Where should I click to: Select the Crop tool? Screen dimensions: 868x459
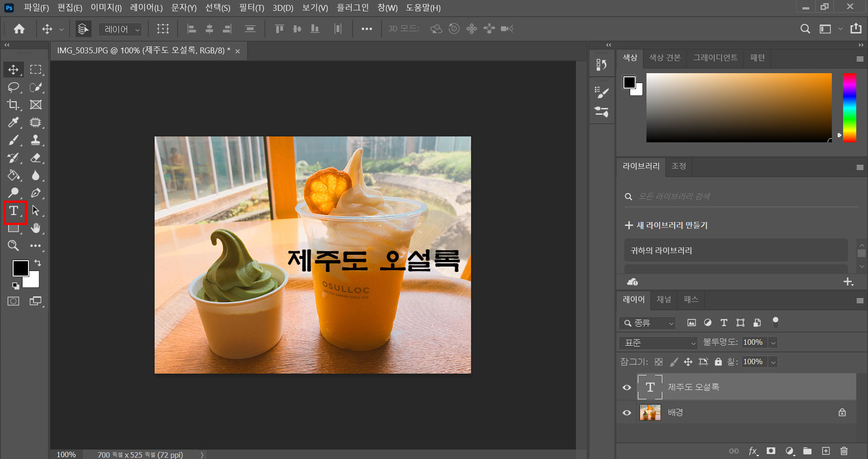coord(14,105)
